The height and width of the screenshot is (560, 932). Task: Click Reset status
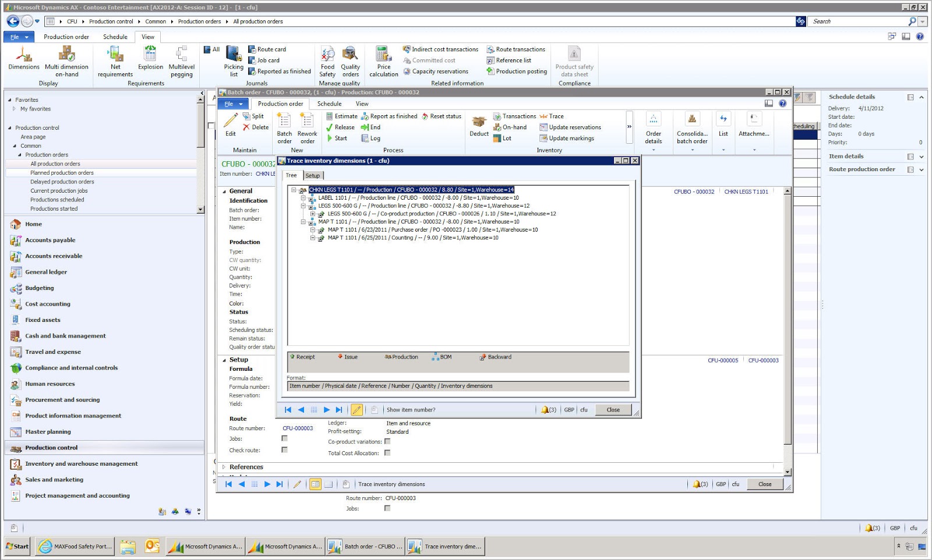tap(442, 116)
